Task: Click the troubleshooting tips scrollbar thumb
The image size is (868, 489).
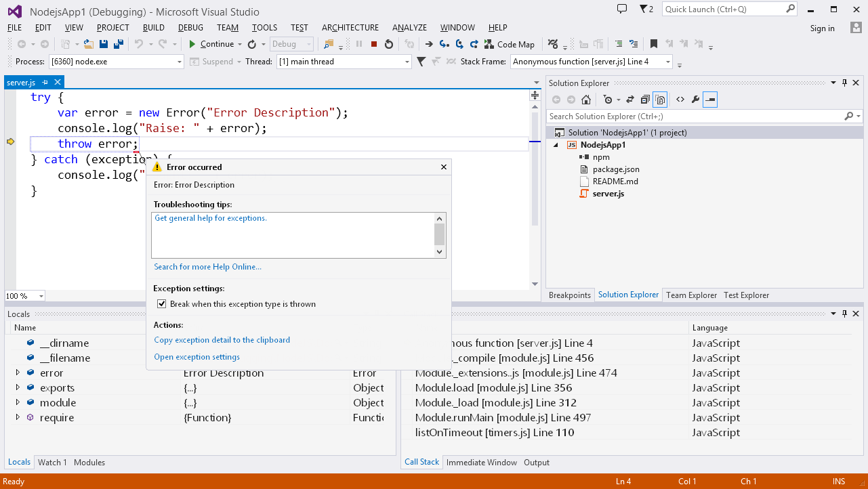Action: 439,234
